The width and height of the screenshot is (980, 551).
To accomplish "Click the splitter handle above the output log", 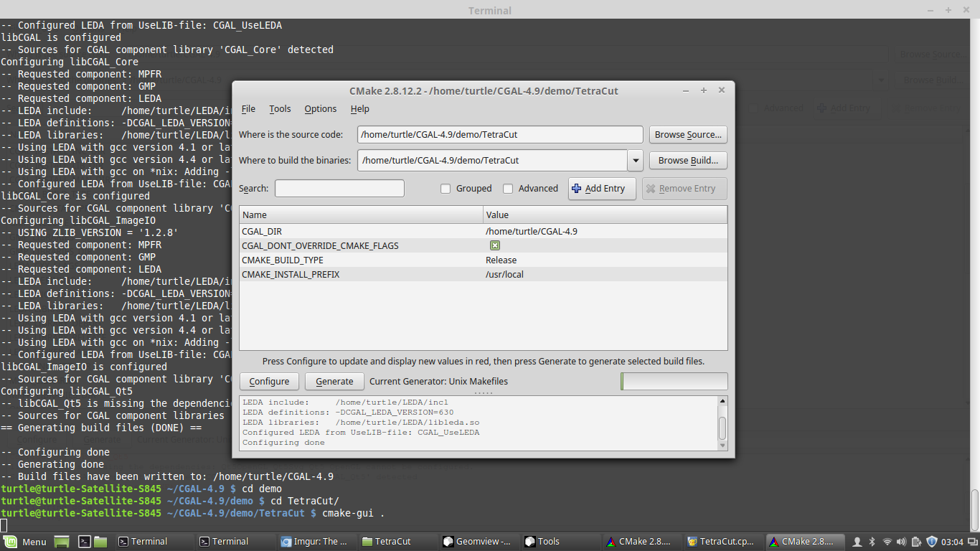I will (483, 392).
